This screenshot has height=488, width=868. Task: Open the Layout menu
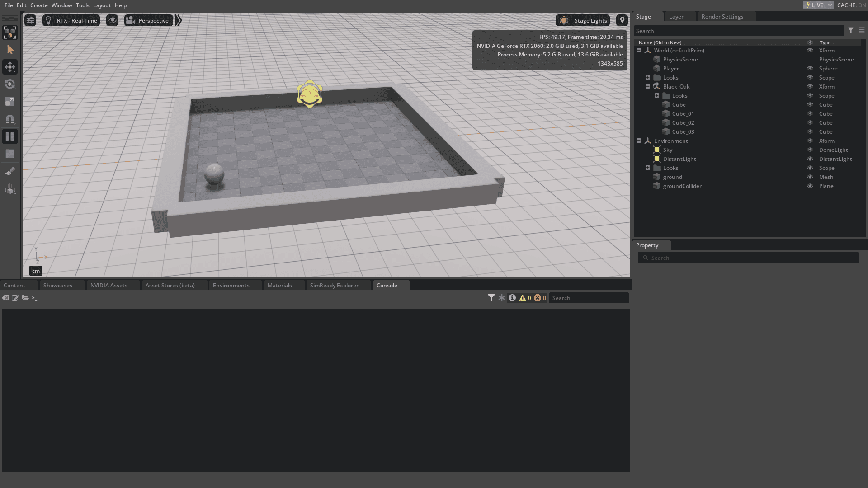point(102,5)
